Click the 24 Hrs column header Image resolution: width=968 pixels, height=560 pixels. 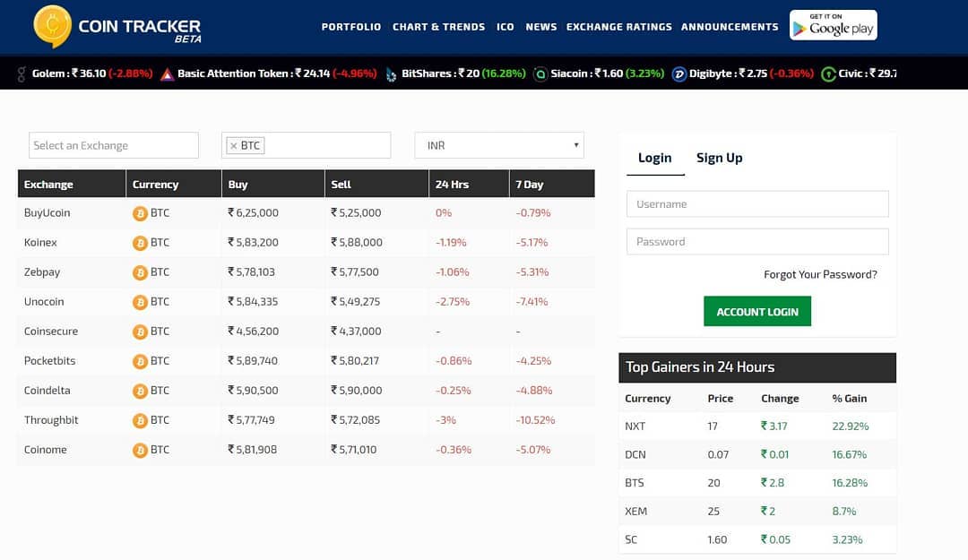tap(469, 184)
